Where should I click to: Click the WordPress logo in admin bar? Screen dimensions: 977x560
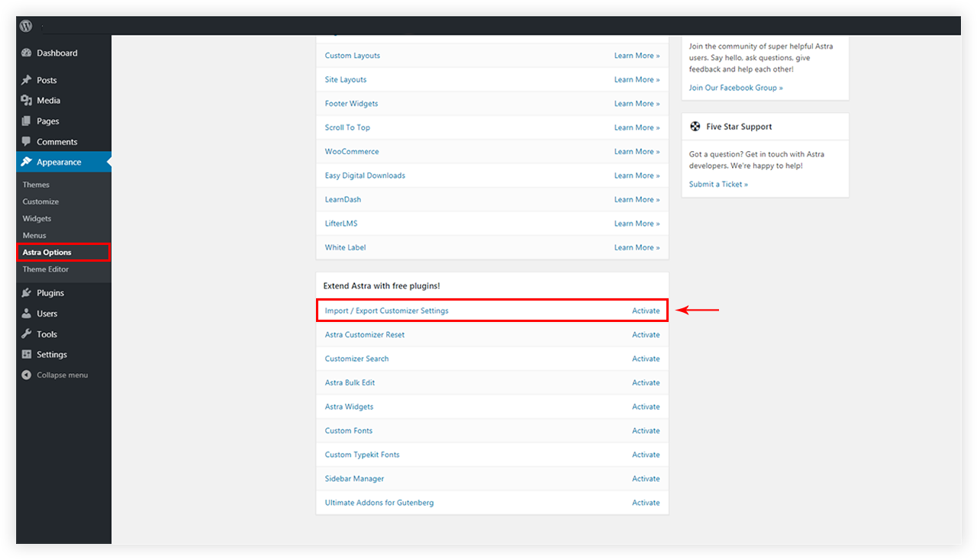[x=26, y=26]
